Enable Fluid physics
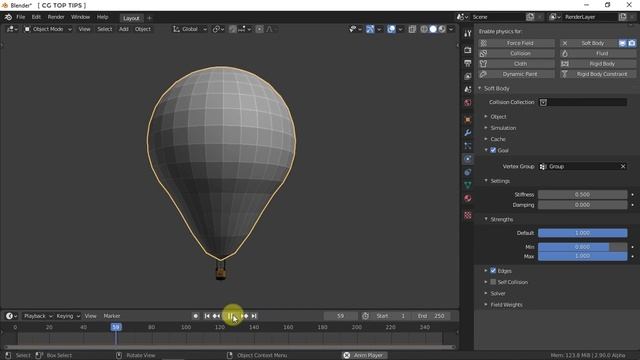 (x=598, y=53)
